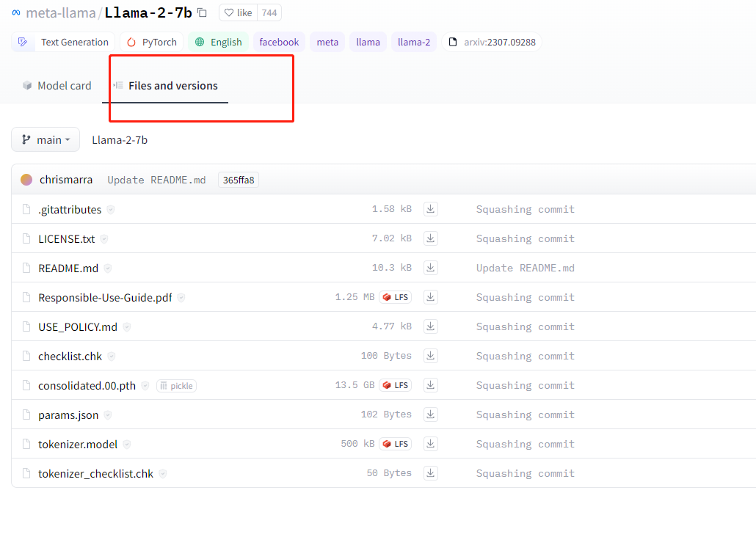Download Responsible-Use-Guide.pdf
Image resolution: width=756 pixels, height=537 pixels.
[431, 297]
